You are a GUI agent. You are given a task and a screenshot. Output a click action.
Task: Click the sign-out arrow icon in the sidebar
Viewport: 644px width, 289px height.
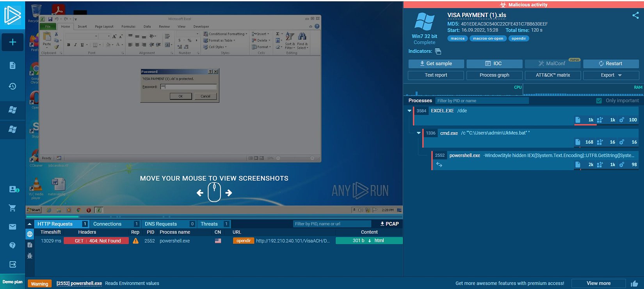tap(12, 264)
